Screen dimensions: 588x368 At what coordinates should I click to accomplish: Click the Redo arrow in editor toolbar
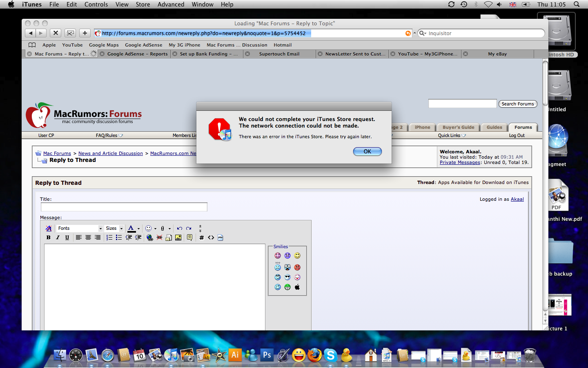[x=189, y=229]
